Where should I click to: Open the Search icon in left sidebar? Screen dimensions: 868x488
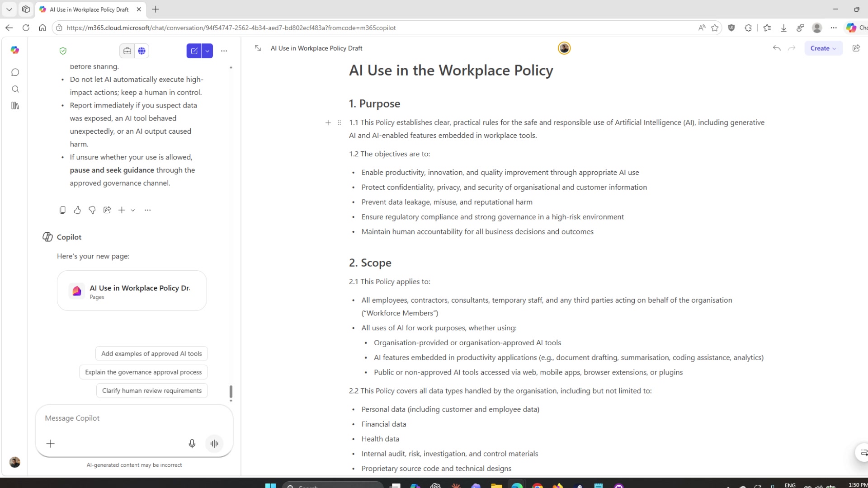click(x=15, y=89)
